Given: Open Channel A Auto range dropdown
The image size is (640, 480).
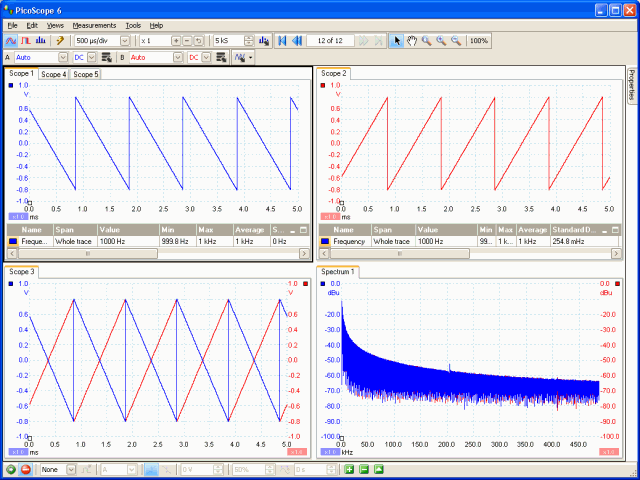Looking at the screenshot, I should (x=62, y=58).
